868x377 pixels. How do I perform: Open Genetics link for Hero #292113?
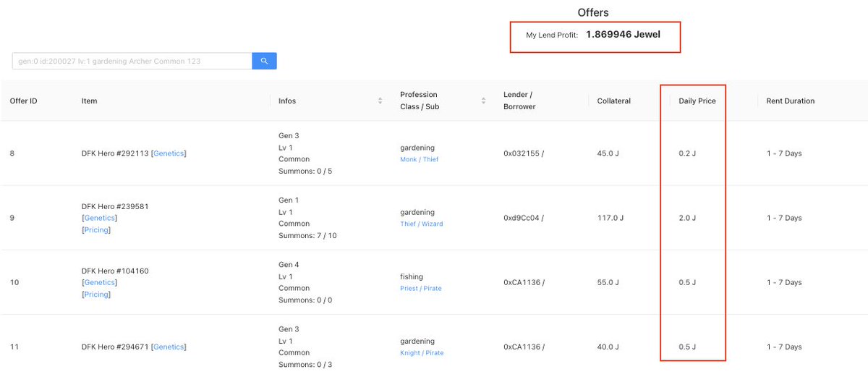point(169,153)
